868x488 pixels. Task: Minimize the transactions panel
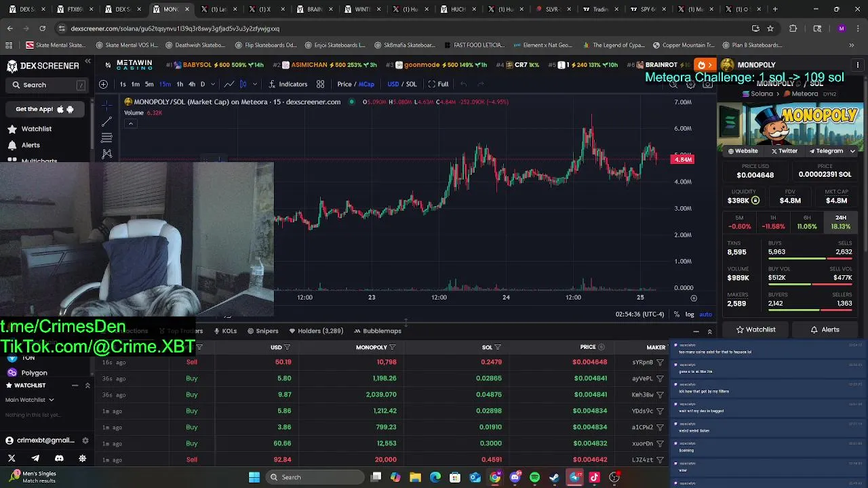(696, 331)
